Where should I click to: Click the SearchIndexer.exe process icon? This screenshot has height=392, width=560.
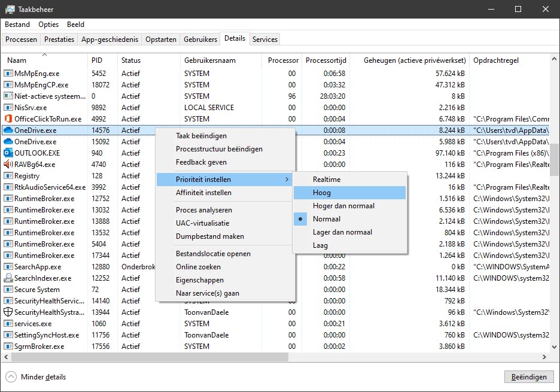click(x=8, y=278)
